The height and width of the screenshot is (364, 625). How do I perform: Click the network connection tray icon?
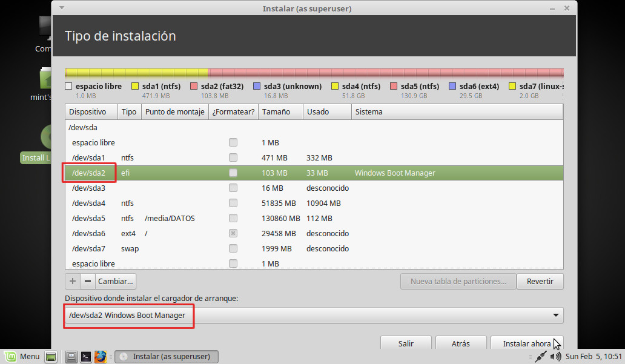coord(540,357)
